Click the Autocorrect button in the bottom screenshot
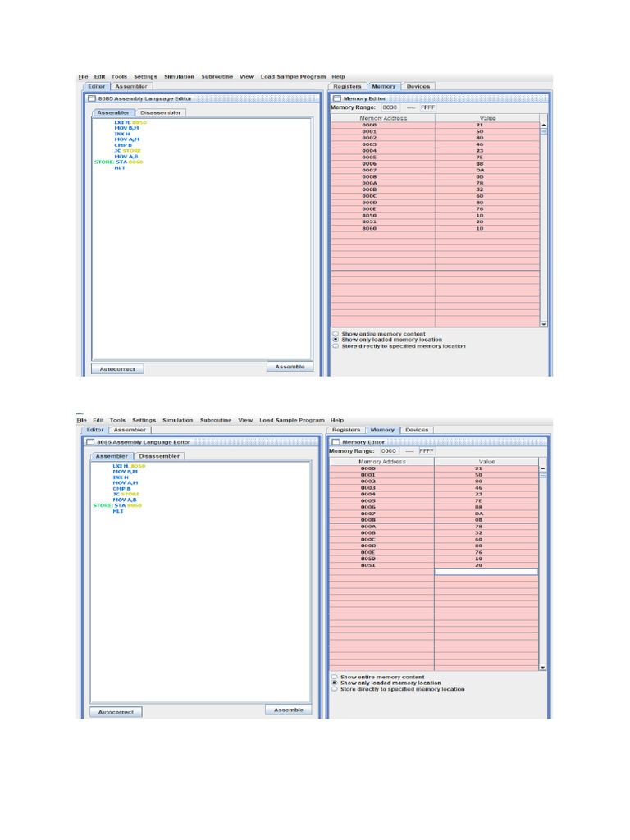Screen dimensions: 630x840 pyautogui.click(x=116, y=712)
